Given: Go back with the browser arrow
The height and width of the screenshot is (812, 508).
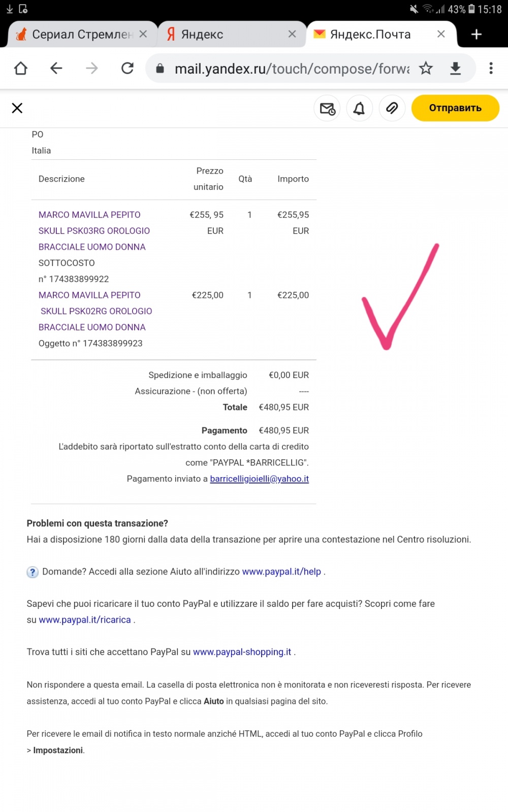Looking at the screenshot, I should pyautogui.click(x=56, y=68).
